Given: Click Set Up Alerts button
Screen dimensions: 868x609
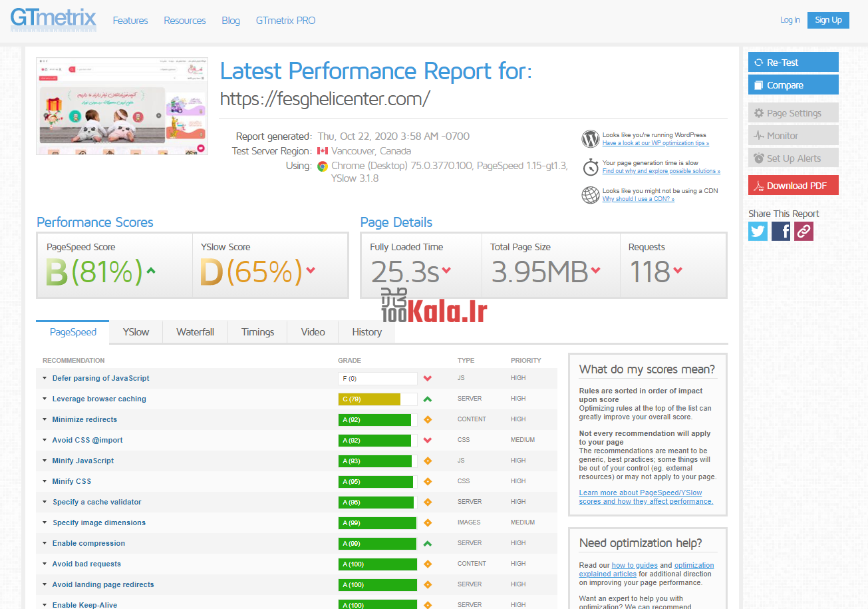Looking at the screenshot, I should click(794, 158).
